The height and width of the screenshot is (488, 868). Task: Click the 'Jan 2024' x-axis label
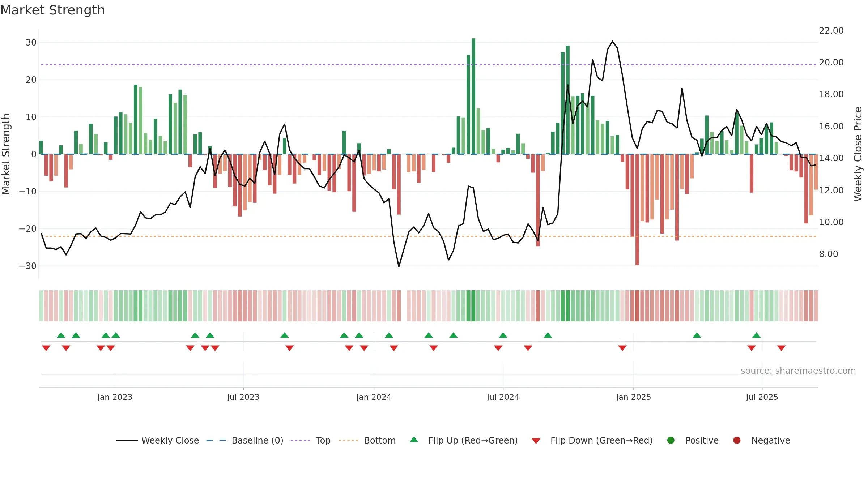point(374,397)
